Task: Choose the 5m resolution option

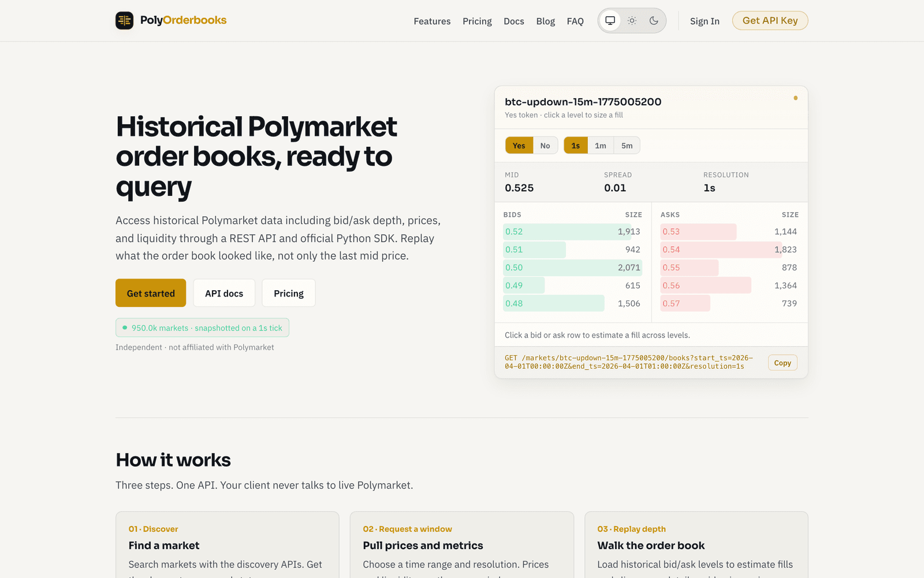Action: tap(627, 146)
